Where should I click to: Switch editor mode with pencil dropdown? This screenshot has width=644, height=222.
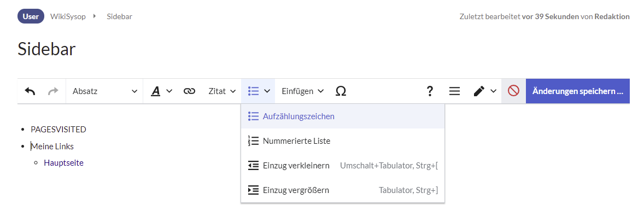(485, 91)
